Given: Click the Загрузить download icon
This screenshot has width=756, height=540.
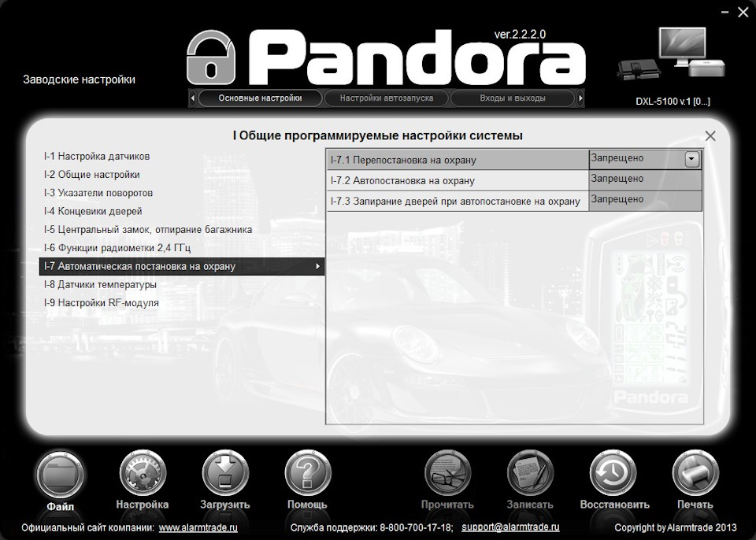Looking at the screenshot, I should click(225, 474).
